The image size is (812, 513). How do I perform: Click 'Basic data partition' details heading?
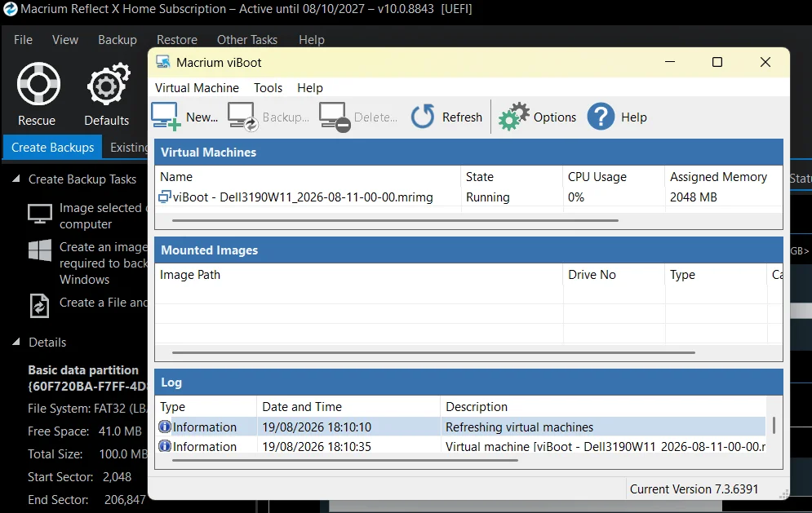83,369
